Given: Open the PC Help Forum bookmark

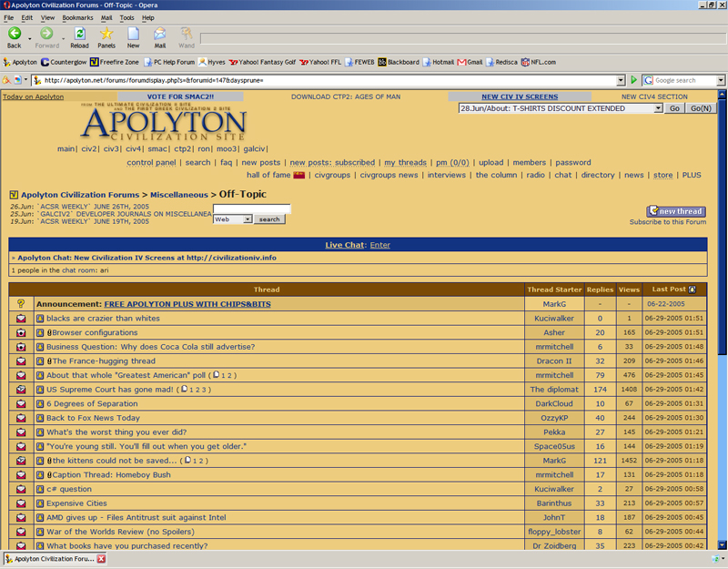Looking at the screenshot, I should [169, 62].
